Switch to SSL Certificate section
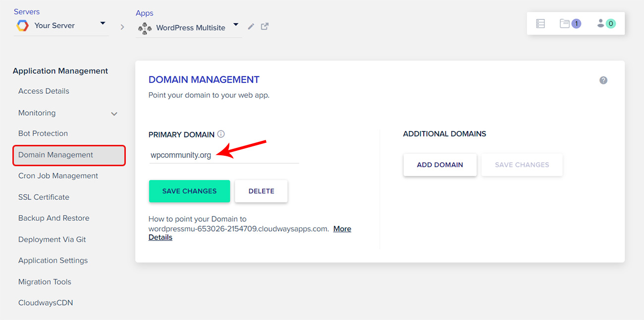 click(44, 197)
